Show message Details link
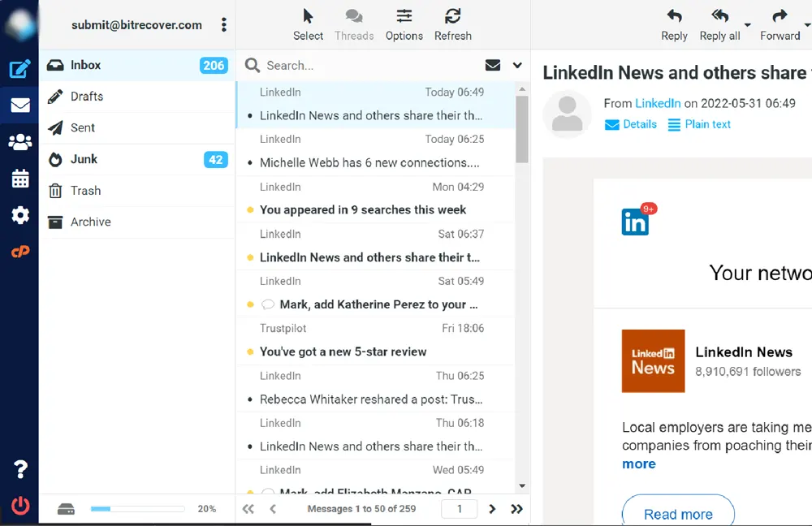The image size is (812, 526). (631, 124)
